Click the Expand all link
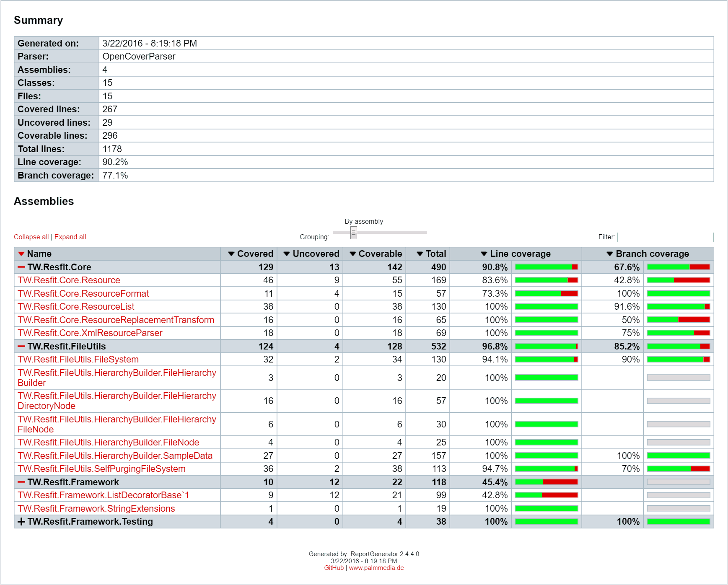728x585 pixels. (70, 237)
